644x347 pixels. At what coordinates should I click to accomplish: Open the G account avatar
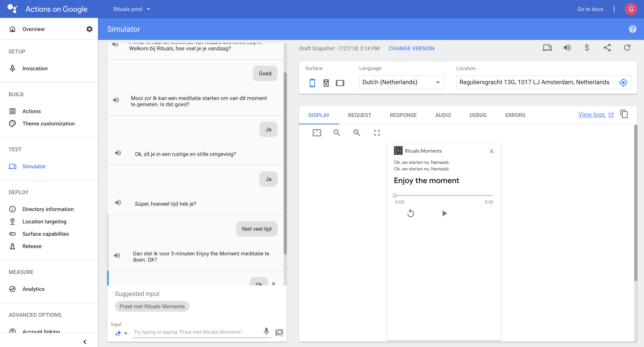pyautogui.click(x=631, y=9)
